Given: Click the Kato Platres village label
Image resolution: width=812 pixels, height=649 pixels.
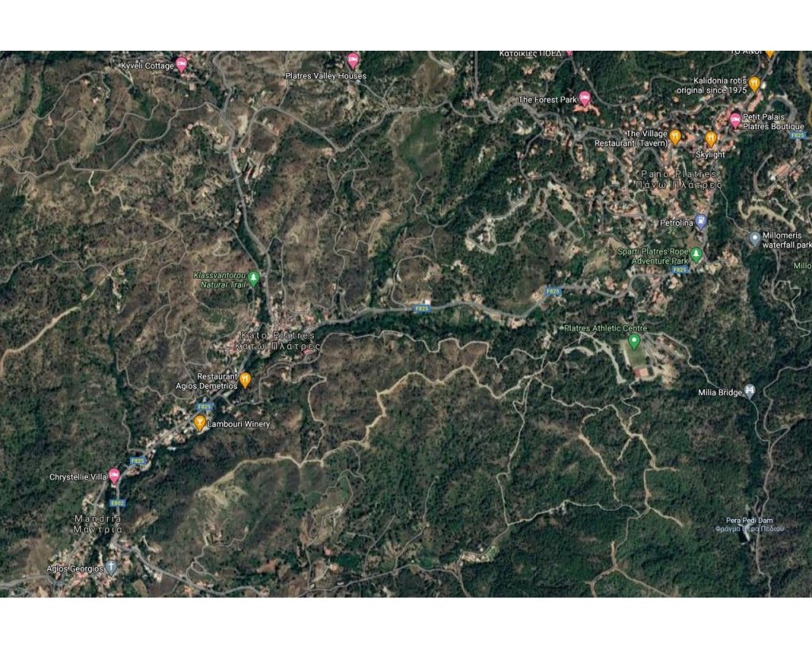Looking at the screenshot, I should 278,341.
